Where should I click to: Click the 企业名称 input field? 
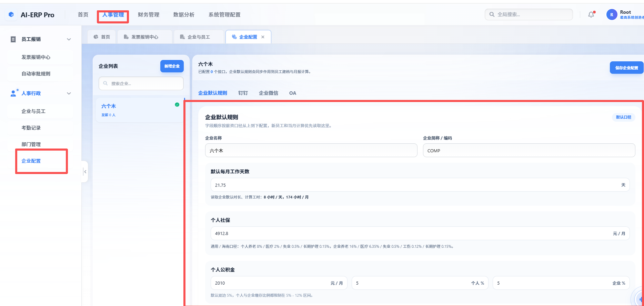(x=311, y=151)
